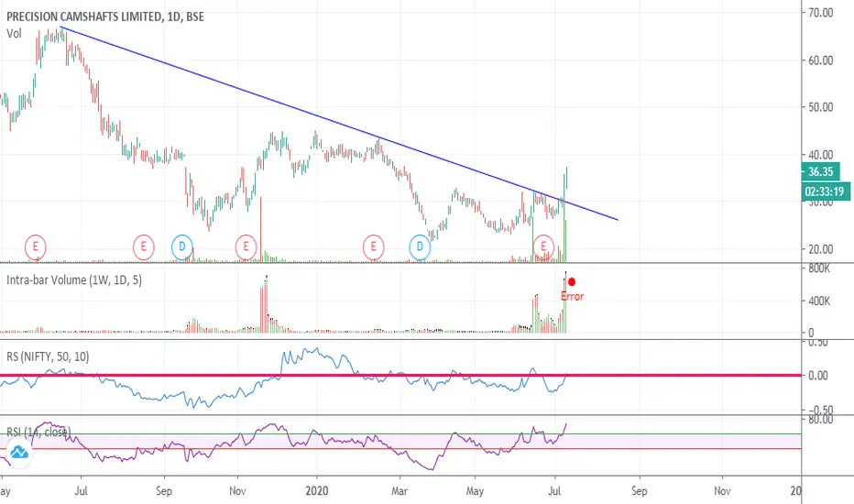Click the tall November volume spike bar
Image resolution: width=854 pixels, height=504 pixels.
(x=261, y=230)
